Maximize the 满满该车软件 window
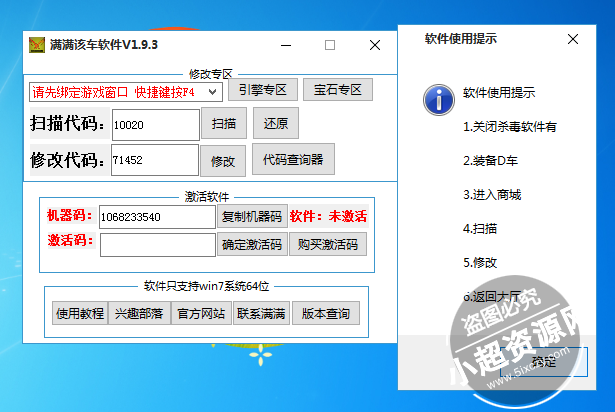 [330, 45]
